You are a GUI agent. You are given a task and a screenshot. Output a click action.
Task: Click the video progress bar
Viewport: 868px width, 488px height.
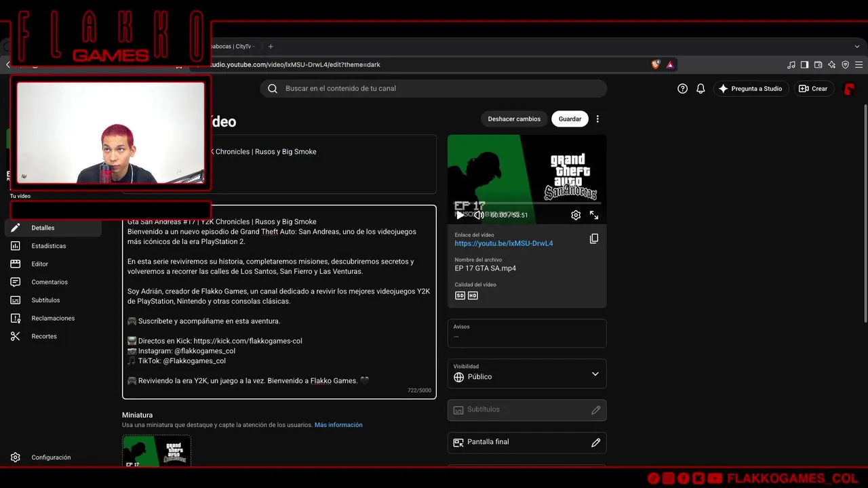point(527,203)
